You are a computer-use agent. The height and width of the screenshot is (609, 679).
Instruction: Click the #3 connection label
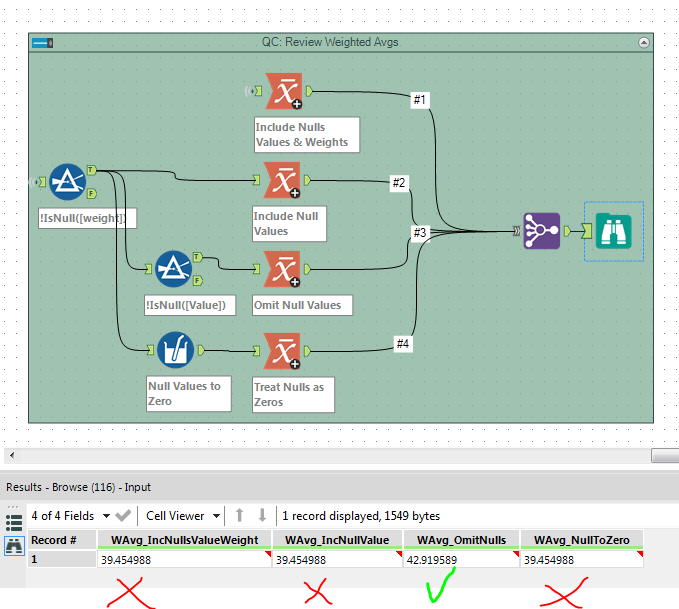coord(420,233)
